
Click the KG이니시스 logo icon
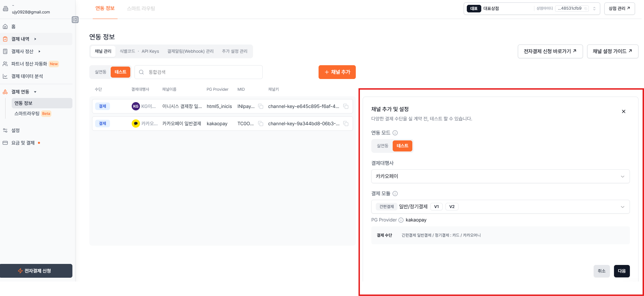click(x=136, y=106)
